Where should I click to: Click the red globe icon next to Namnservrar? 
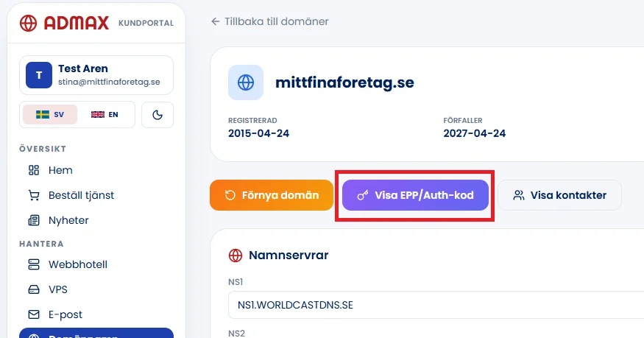coord(236,255)
